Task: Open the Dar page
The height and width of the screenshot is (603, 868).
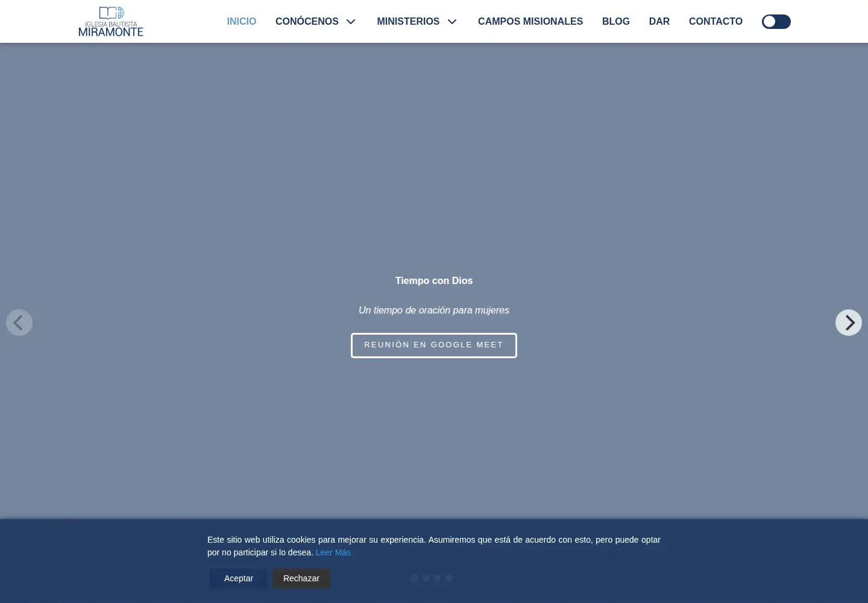Action: 659,21
